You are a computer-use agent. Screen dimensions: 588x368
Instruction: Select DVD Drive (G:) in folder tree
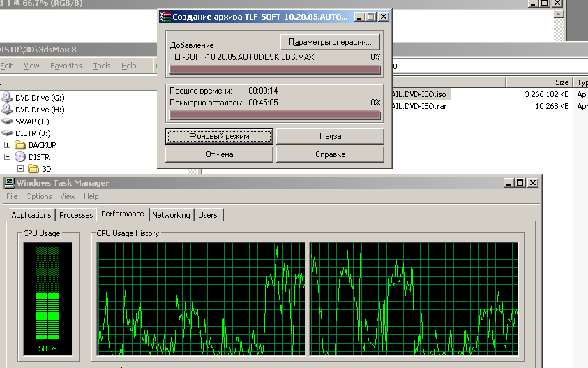(x=40, y=98)
